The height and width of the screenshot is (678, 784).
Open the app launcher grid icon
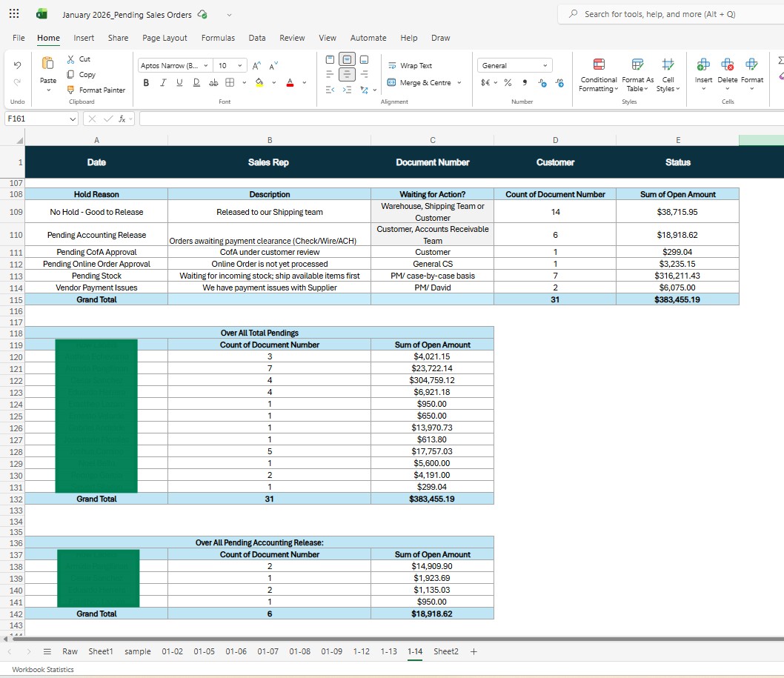point(14,13)
